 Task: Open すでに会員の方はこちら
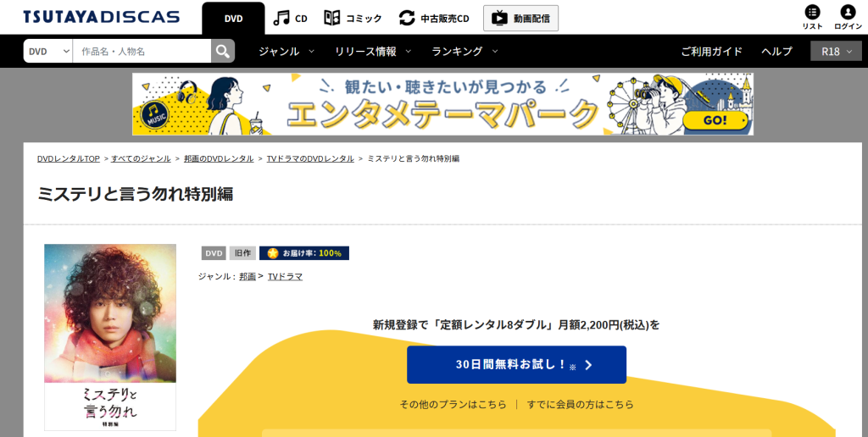[580, 404]
